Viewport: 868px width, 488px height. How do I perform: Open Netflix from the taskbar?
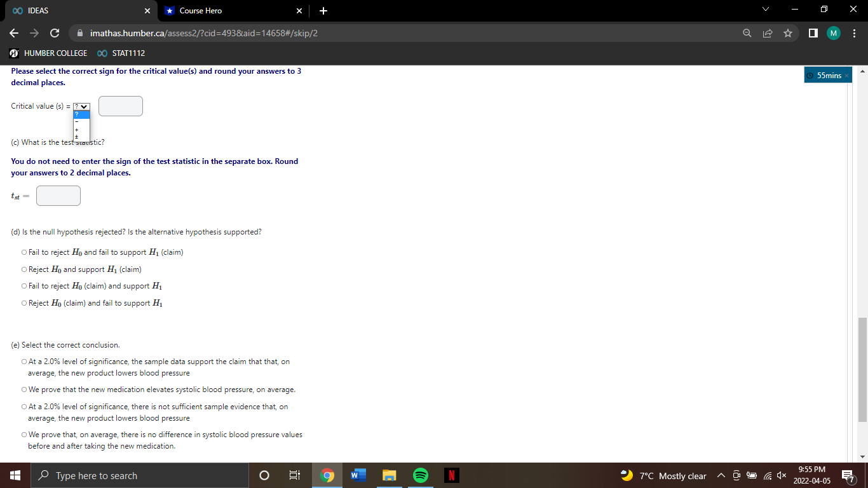(451, 475)
